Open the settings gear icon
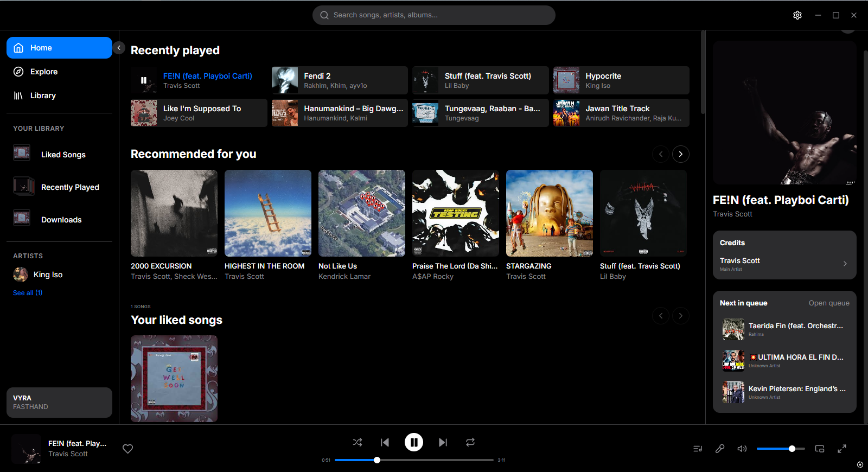Image resolution: width=868 pixels, height=472 pixels. 797,15
